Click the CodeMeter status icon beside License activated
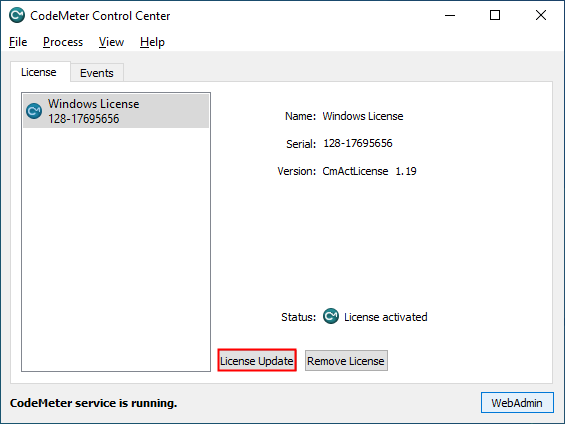The height and width of the screenshot is (424, 565). [330, 316]
